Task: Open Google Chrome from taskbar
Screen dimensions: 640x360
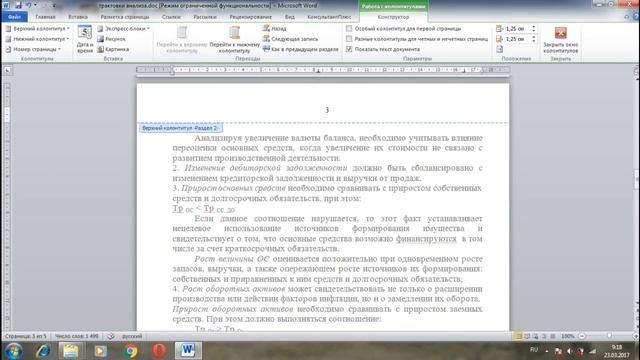Action: 131,351
